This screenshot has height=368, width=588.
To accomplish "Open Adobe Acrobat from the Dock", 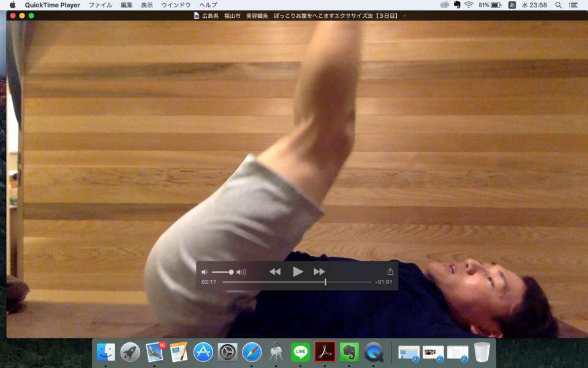I will 325,352.
